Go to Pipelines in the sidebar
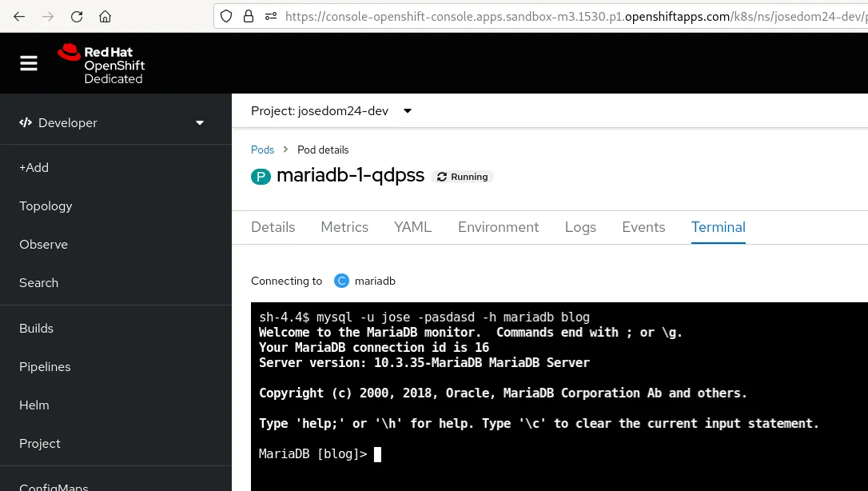868x491 pixels. 45,366
